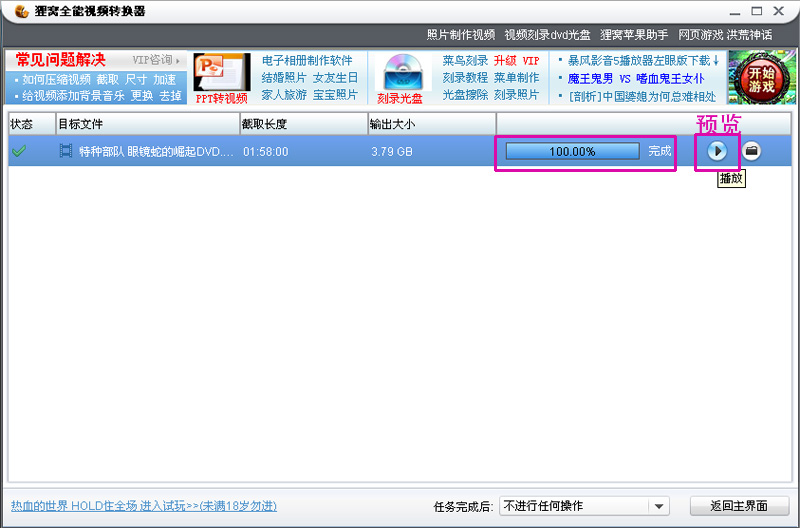Click the 01:58:00 duration value

pyautogui.click(x=266, y=152)
